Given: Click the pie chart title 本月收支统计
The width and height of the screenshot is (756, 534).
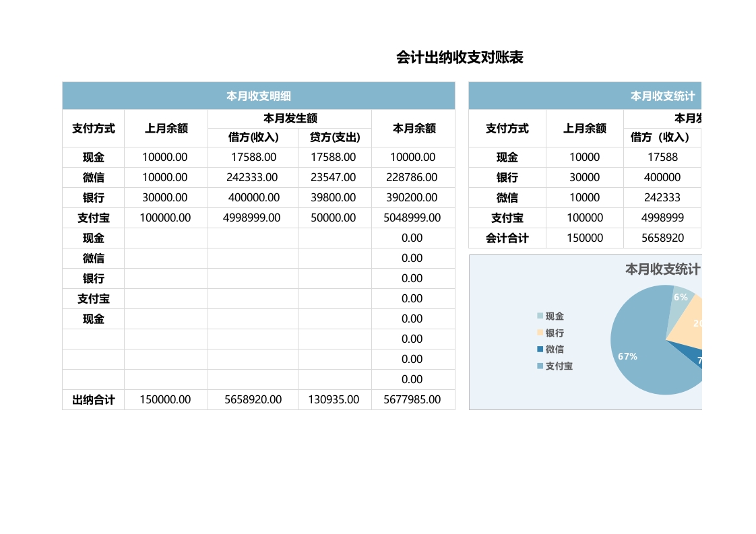Looking at the screenshot, I should (x=662, y=269).
